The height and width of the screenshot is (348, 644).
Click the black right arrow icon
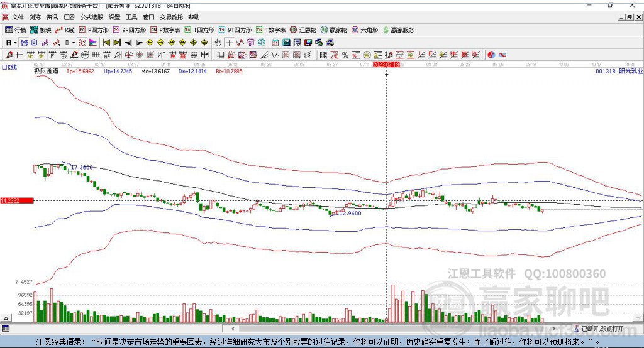click(x=139, y=43)
